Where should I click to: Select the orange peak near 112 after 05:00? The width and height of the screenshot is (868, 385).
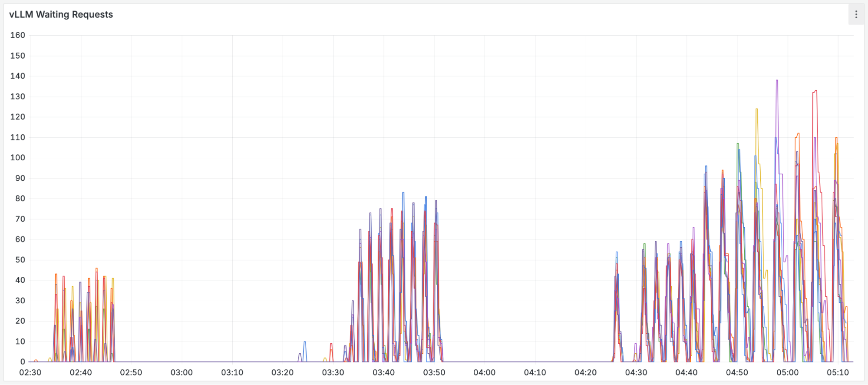click(797, 134)
